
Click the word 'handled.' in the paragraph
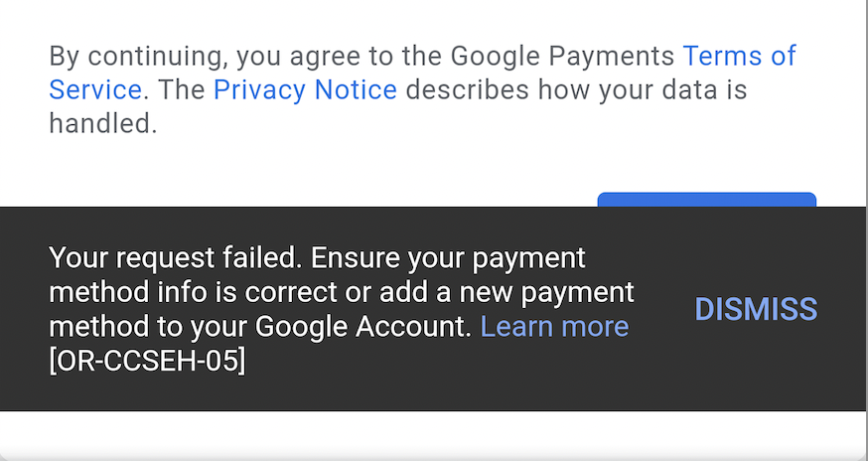click(103, 123)
